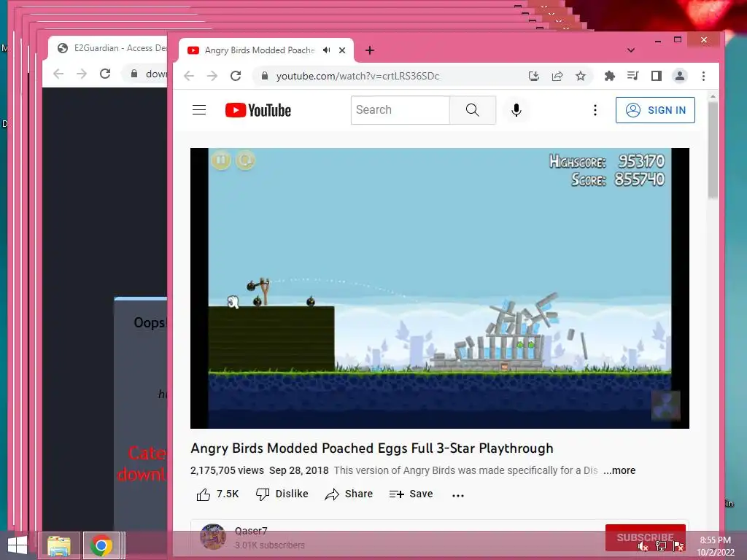Viewport: 747px width, 560px height.
Task: Click the Share button under the video
Action: (349, 494)
